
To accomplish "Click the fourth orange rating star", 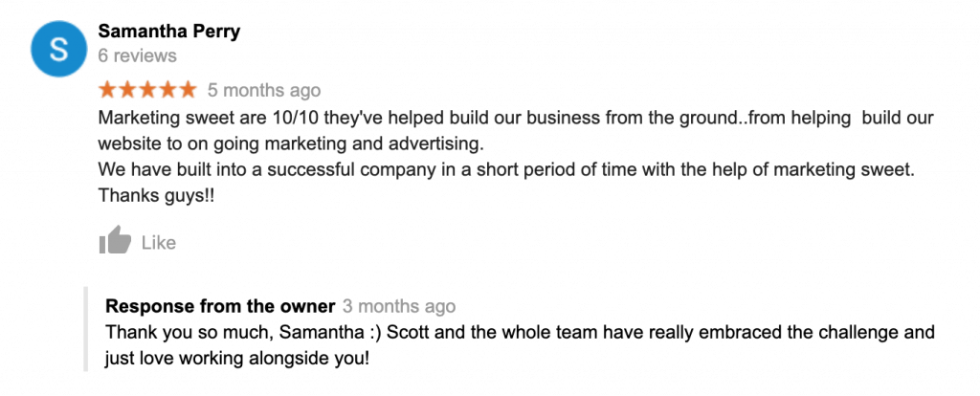I will pos(167,90).
